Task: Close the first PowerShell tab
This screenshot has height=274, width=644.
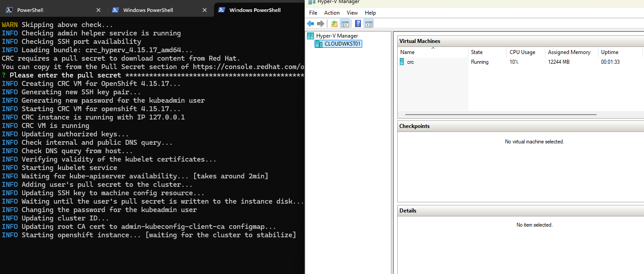Action: click(x=98, y=10)
